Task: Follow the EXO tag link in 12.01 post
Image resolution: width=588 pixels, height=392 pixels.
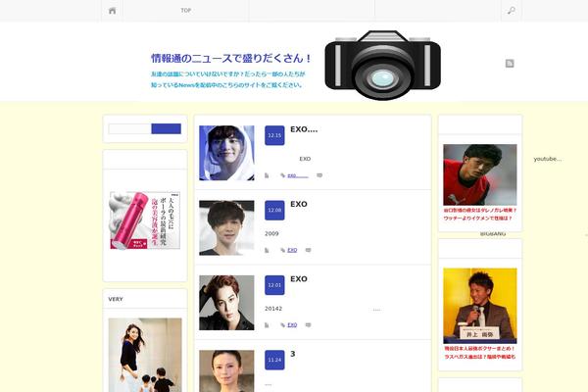Action: tap(292, 325)
